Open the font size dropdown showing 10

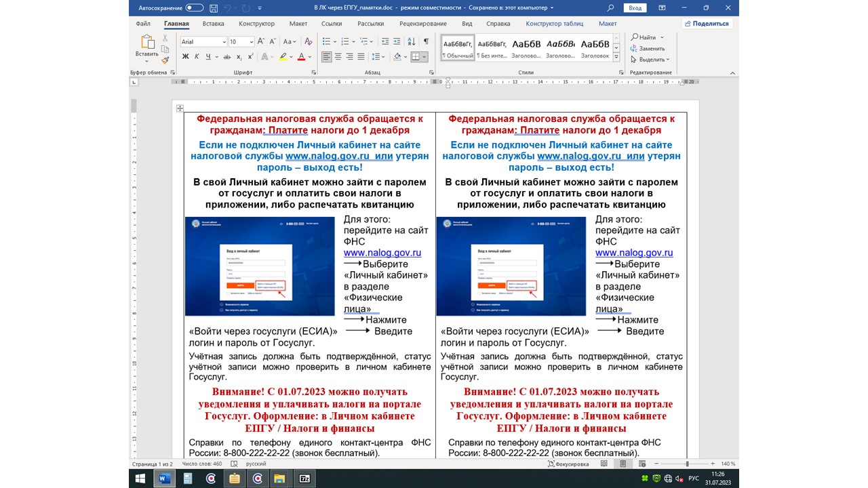[x=251, y=42]
